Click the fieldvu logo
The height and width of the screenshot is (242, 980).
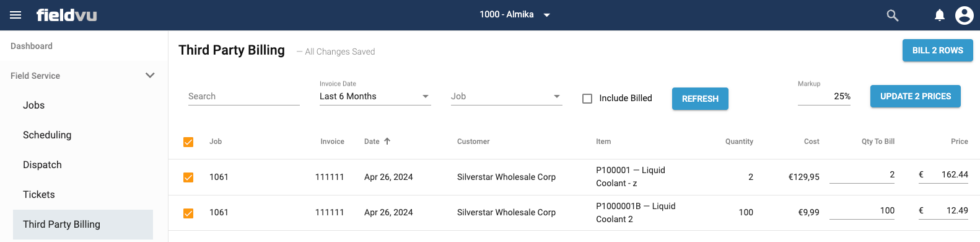click(66, 15)
